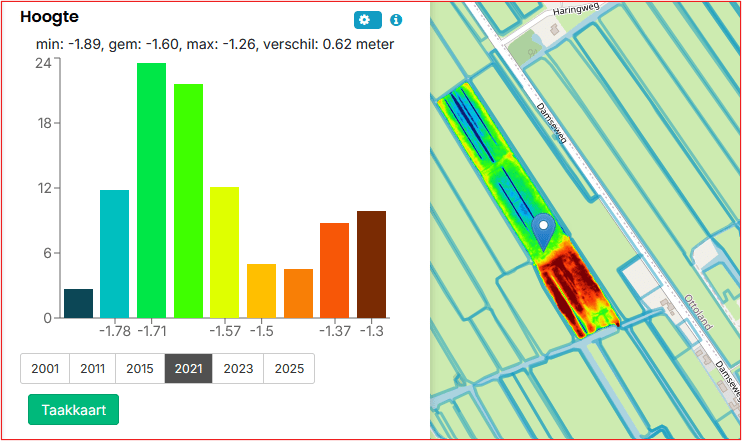
Task: Switch height data to 2011
Action: [x=92, y=368]
